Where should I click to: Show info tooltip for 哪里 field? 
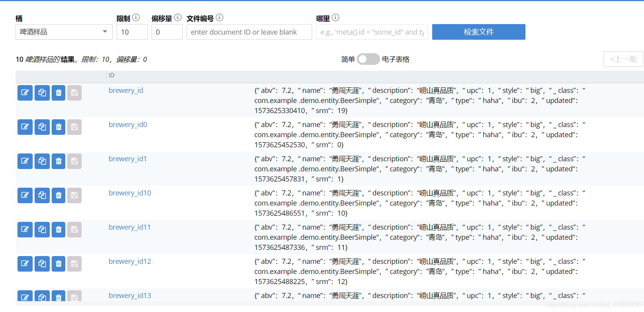336,17
